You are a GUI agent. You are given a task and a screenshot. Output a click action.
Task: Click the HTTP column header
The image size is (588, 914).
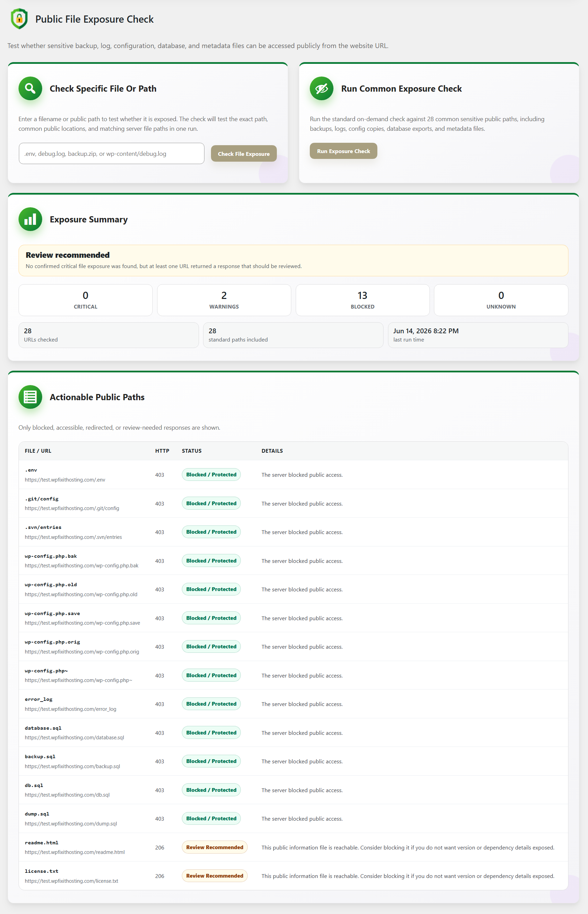point(162,451)
